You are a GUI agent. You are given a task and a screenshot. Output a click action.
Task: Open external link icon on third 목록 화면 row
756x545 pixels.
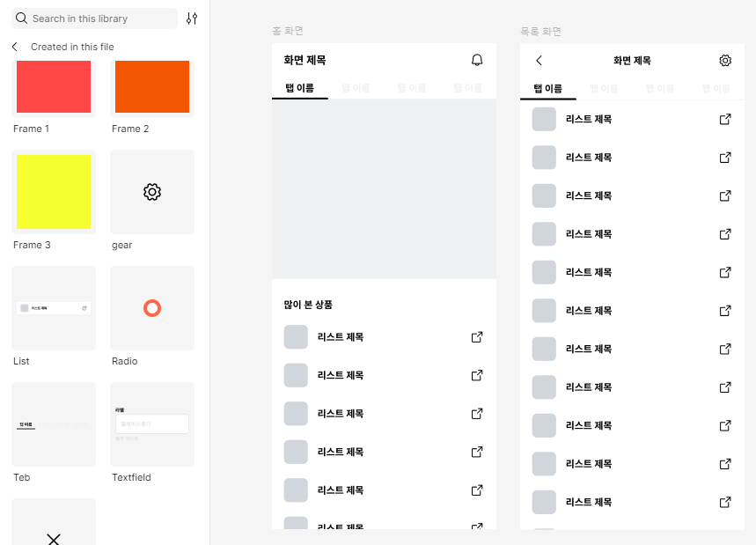click(x=725, y=195)
